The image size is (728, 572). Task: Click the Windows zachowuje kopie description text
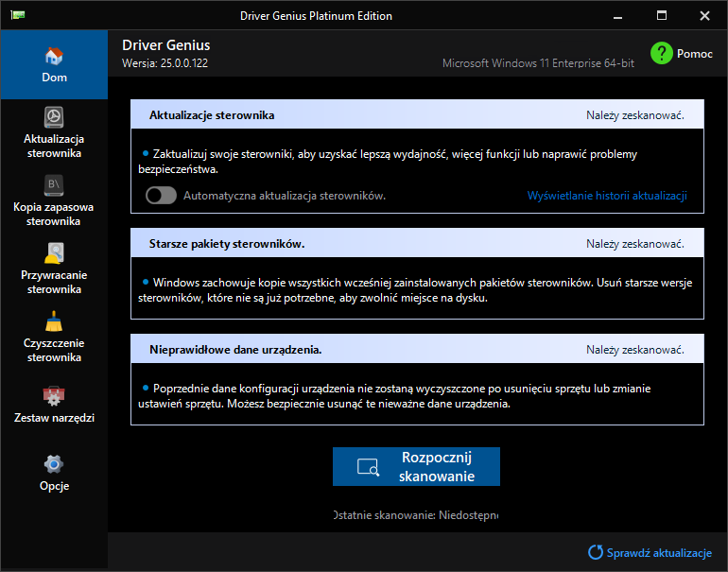pyautogui.click(x=415, y=290)
